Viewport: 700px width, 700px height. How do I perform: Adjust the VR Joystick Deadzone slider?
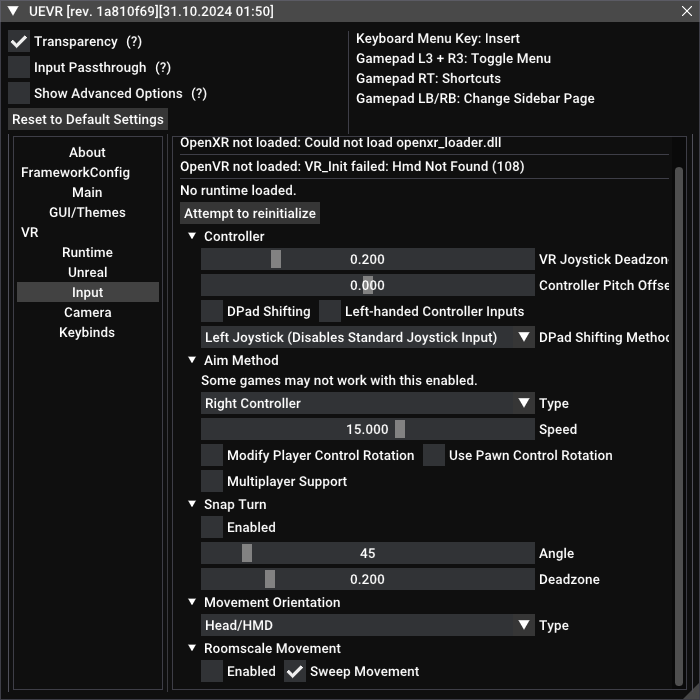click(x=368, y=259)
